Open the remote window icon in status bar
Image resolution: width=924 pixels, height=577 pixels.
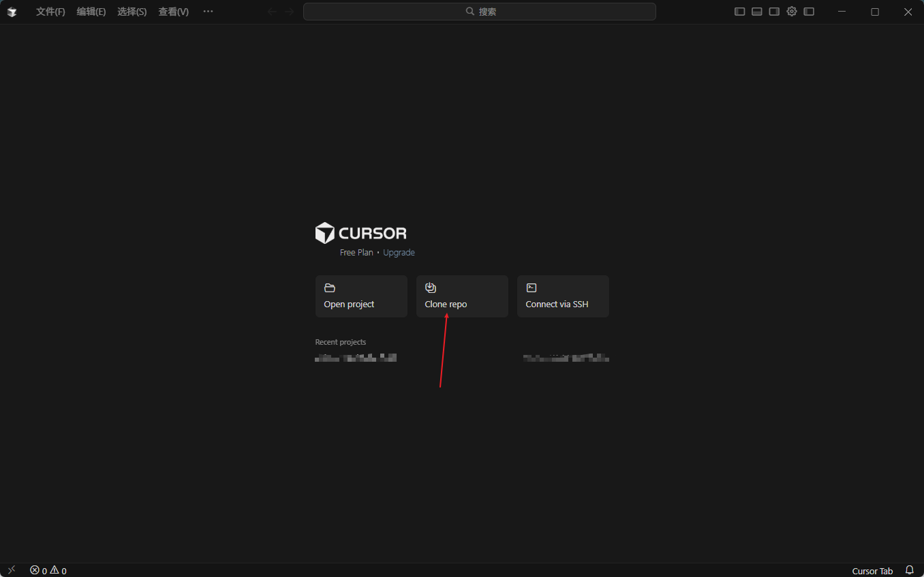[x=11, y=570]
